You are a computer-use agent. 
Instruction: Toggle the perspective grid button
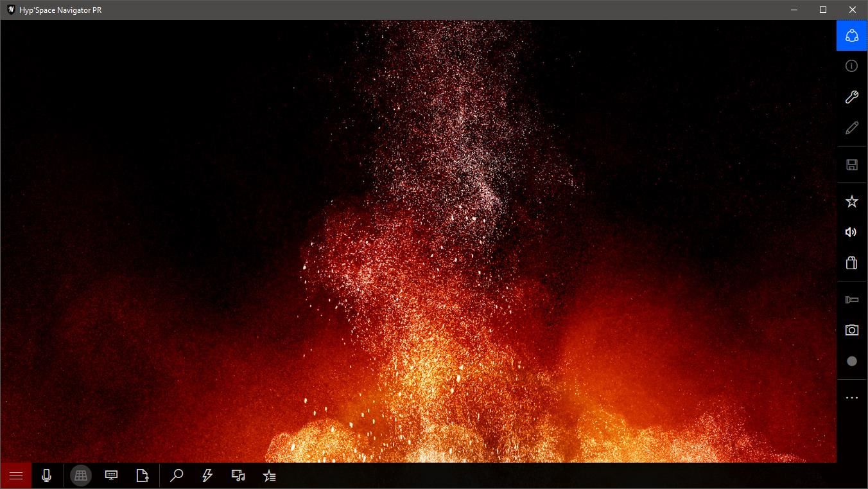tap(81, 476)
